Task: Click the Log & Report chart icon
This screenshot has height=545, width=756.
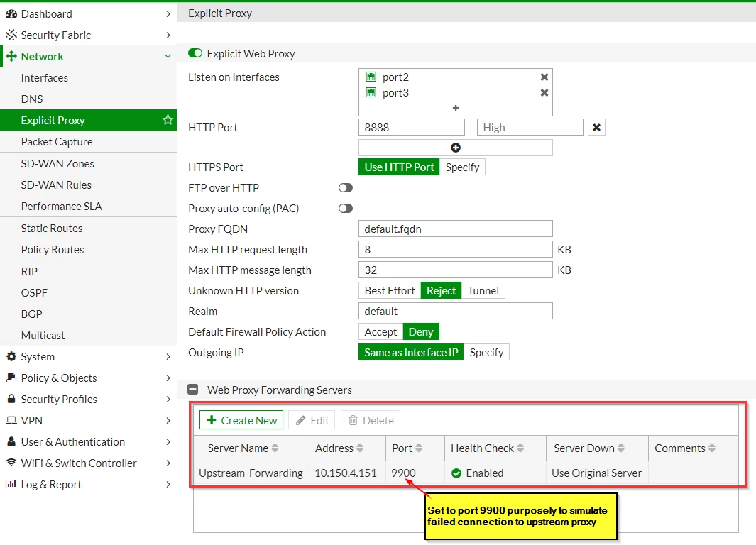Action: click(x=11, y=484)
